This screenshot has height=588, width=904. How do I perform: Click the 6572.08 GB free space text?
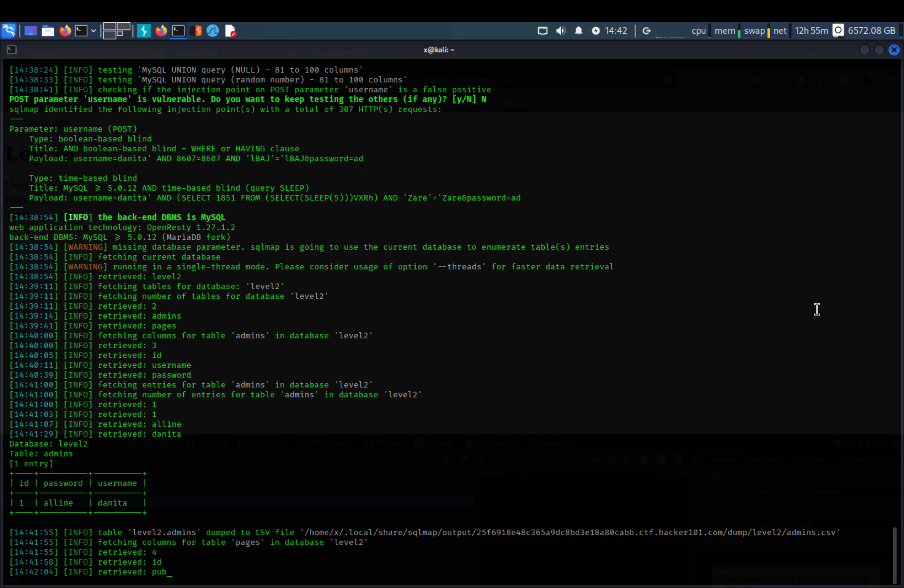click(872, 31)
